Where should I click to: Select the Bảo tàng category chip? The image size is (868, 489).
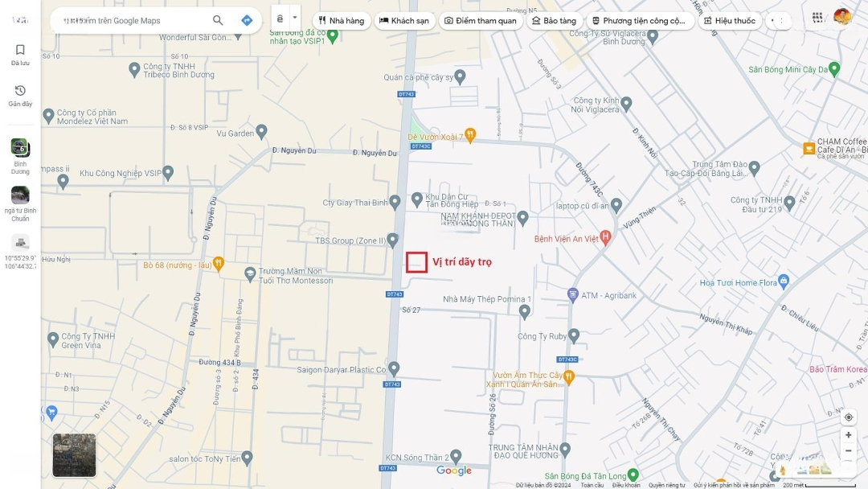click(553, 21)
